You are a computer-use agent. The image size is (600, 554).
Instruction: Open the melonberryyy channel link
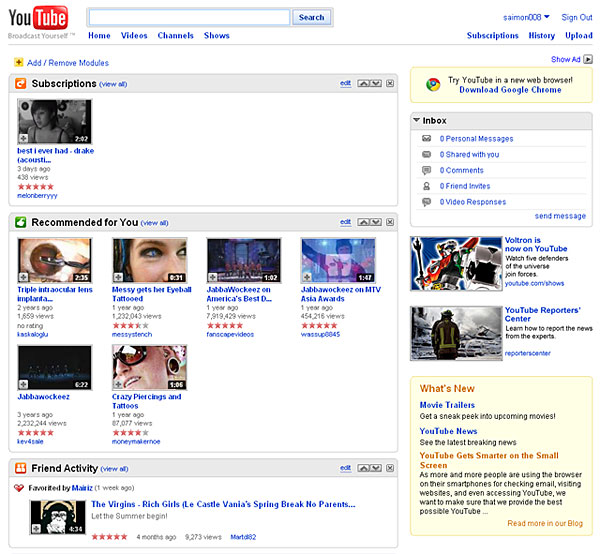(37, 196)
